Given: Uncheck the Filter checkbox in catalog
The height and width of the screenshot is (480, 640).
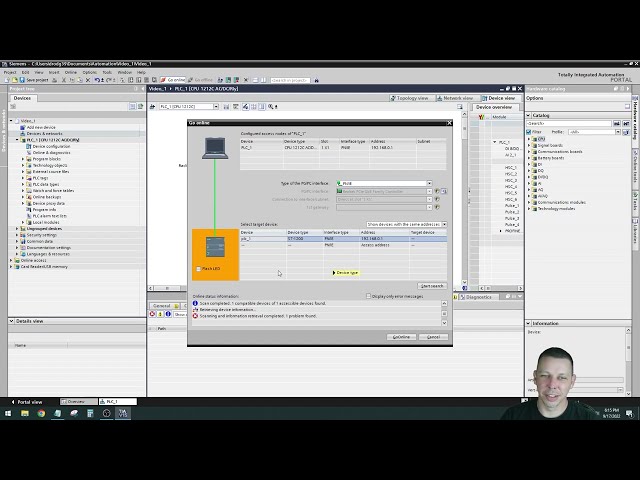Looking at the screenshot, I should (529, 132).
